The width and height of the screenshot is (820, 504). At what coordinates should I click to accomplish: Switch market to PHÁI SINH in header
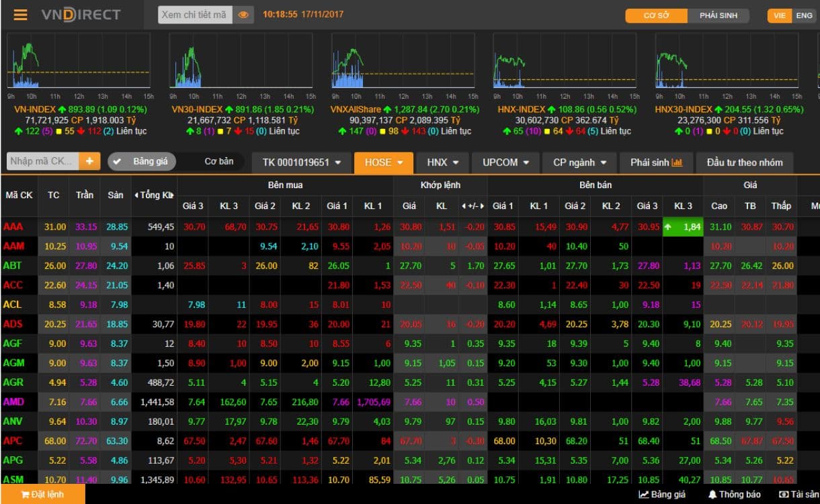click(x=718, y=15)
